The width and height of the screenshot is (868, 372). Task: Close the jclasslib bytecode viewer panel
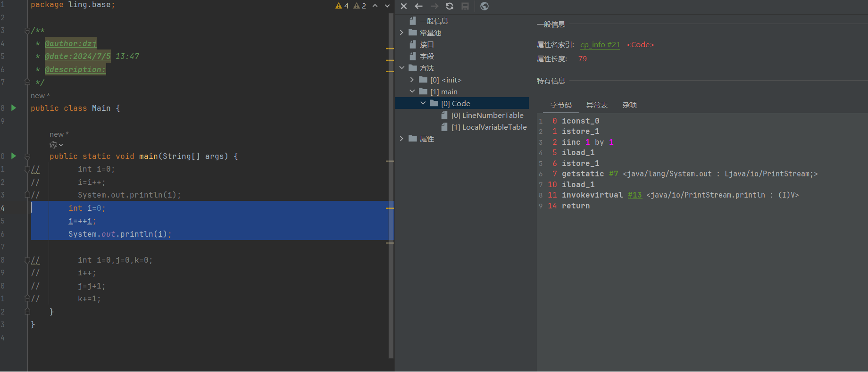[x=404, y=6]
